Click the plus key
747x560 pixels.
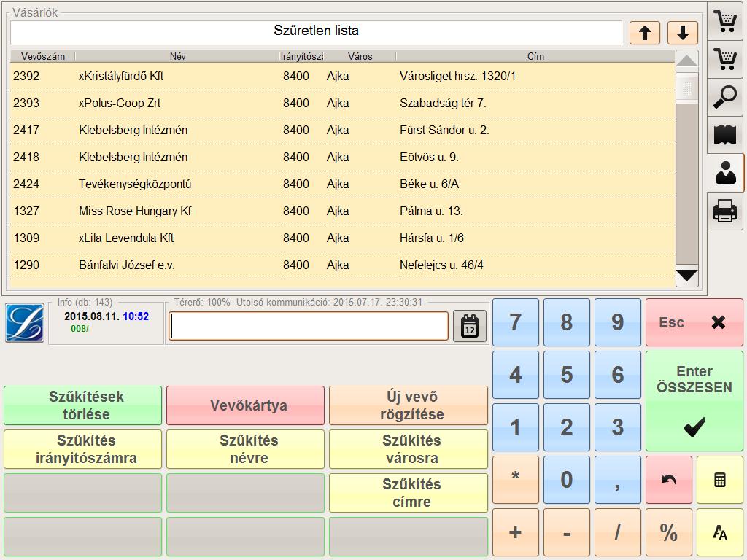[x=516, y=532]
